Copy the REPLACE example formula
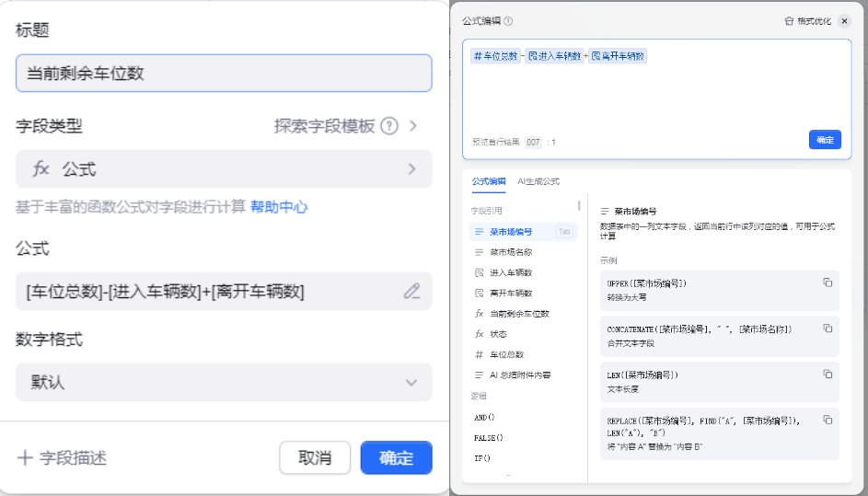This screenshot has width=868, height=496. tap(827, 420)
